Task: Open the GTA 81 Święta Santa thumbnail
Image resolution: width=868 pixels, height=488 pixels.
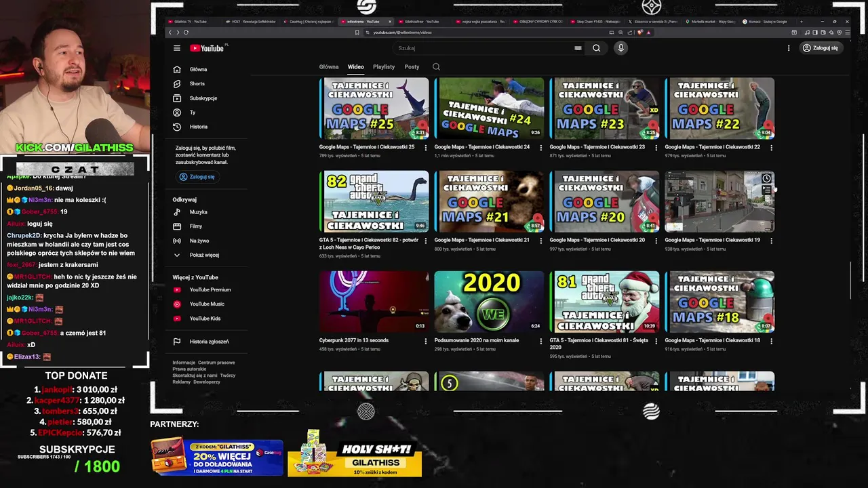Action: 604,302
